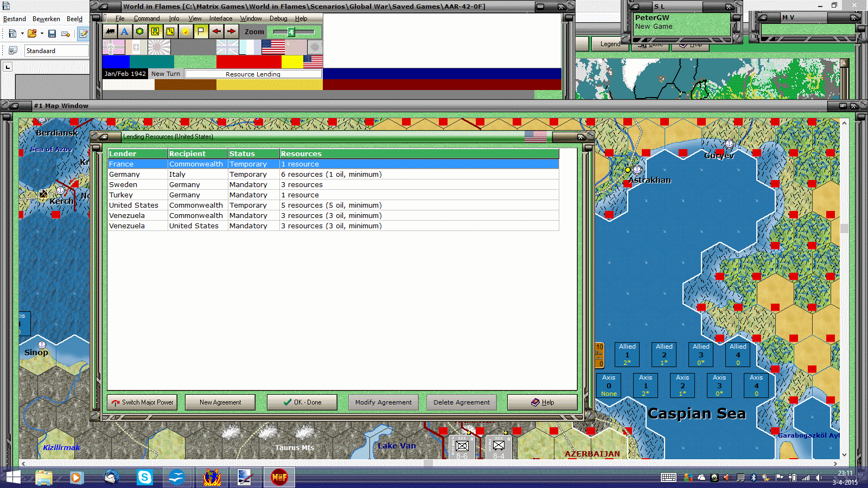868x488 pixels.
Task: Click the sun weather toolbar icon
Action: 186,31
